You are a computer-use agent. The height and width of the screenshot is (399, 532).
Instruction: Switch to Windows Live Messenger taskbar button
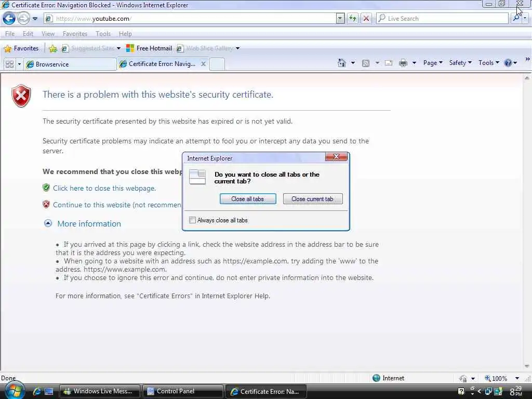(100, 391)
